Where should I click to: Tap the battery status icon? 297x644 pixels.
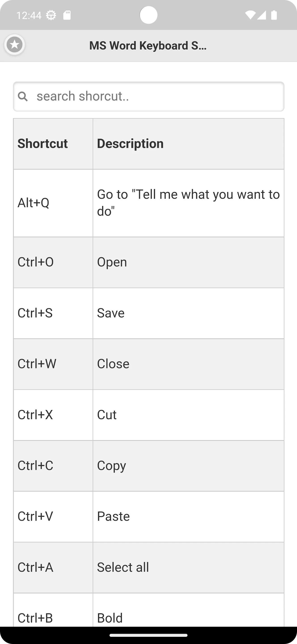tap(274, 15)
